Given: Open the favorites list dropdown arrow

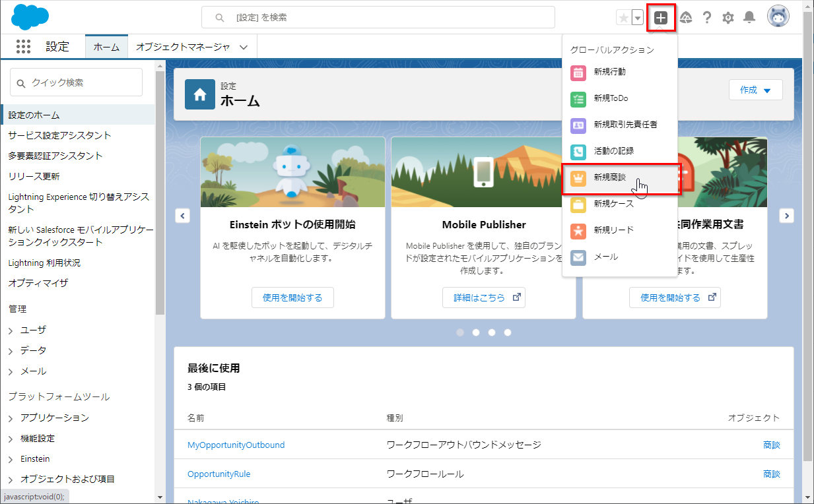Looking at the screenshot, I should pos(638,18).
